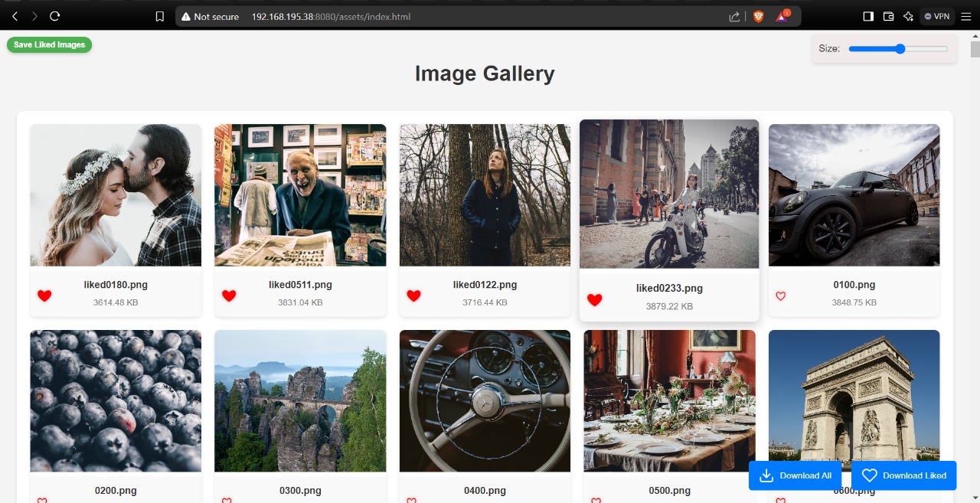
Task: Click the 3879.22 KB size text
Action: (x=669, y=306)
